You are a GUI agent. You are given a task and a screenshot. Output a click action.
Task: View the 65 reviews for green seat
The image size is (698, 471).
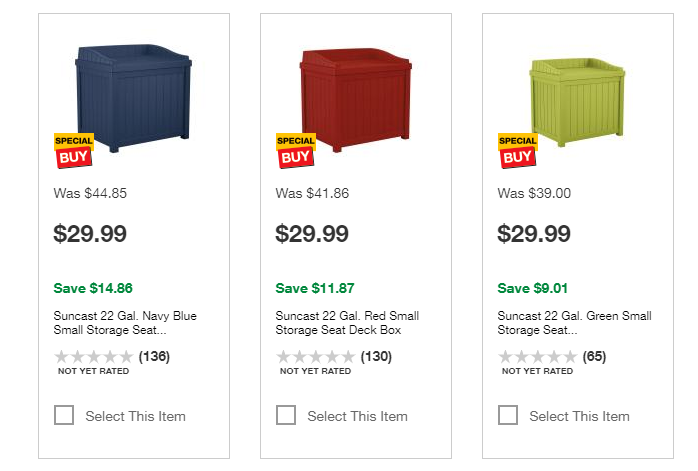(x=594, y=357)
